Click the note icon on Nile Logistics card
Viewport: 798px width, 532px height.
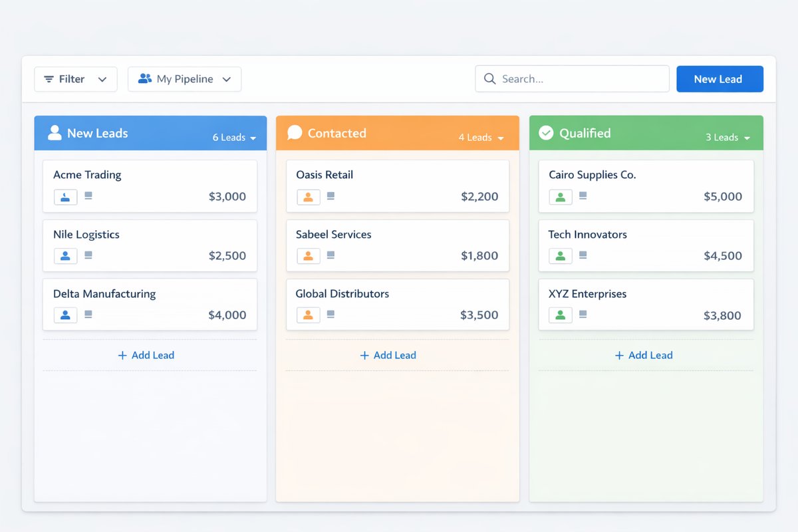click(x=88, y=255)
